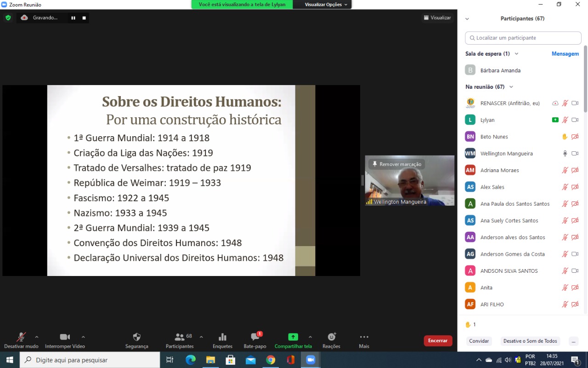Click the Localizar um participante search field

523,38
